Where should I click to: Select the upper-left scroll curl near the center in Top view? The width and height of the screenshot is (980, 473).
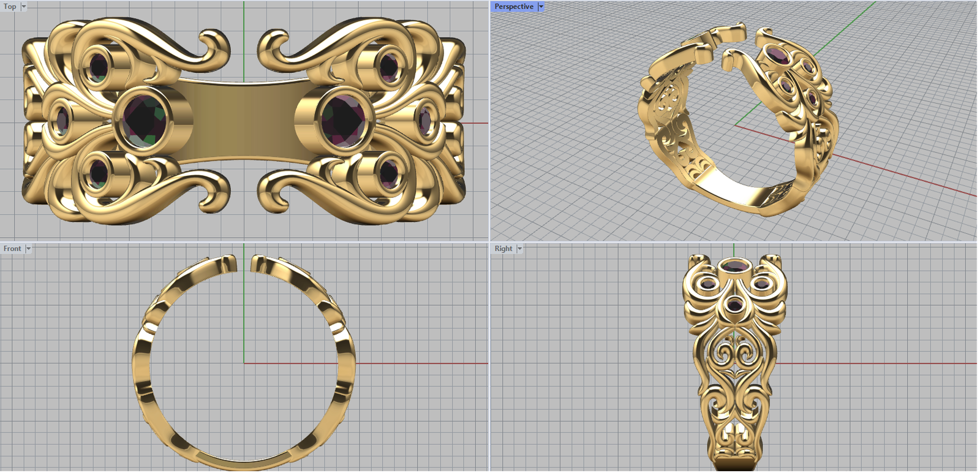tap(214, 48)
